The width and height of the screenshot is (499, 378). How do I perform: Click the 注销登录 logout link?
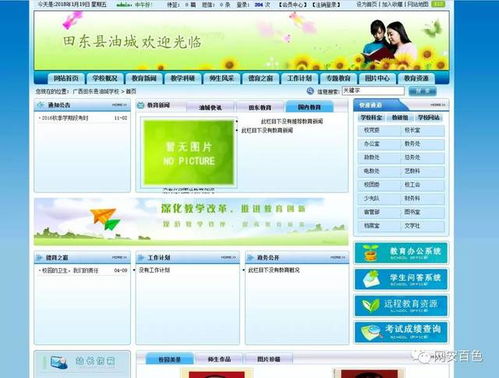[x=326, y=5]
